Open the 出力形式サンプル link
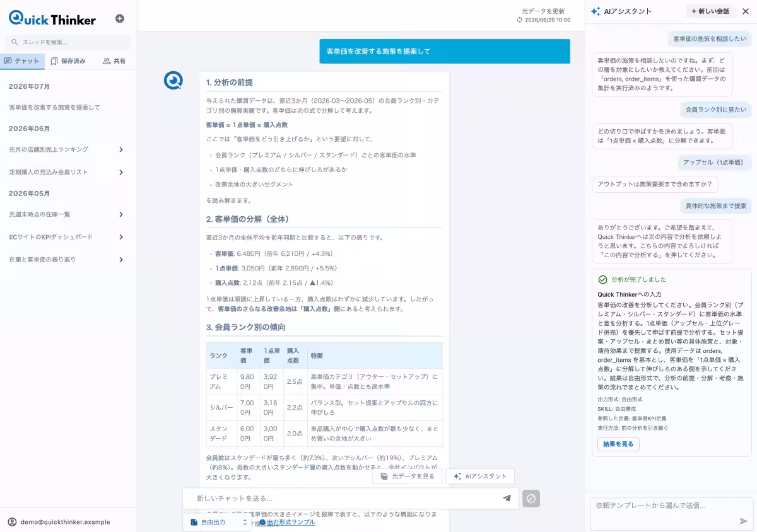757x532 pixels. (291, 522)
